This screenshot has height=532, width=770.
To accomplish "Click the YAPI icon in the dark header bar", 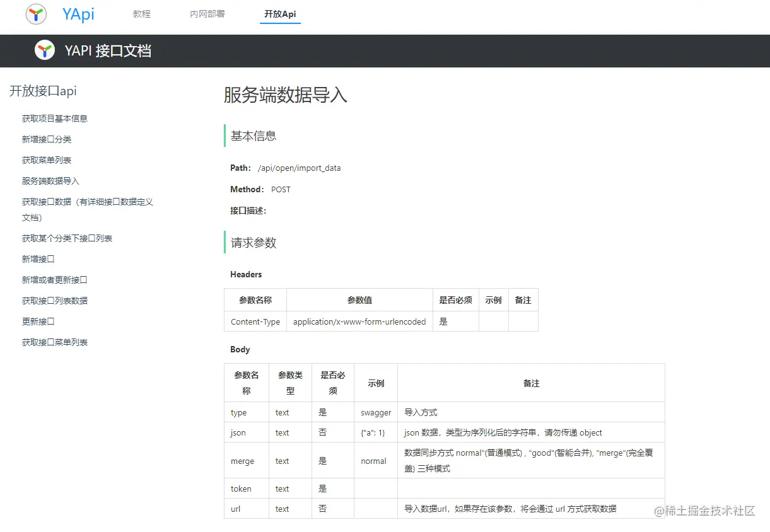I will 44,50.
